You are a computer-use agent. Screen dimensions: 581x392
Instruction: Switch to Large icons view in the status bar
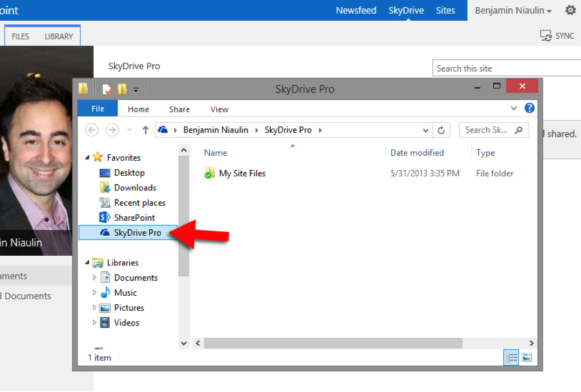(x=527, y=357)
